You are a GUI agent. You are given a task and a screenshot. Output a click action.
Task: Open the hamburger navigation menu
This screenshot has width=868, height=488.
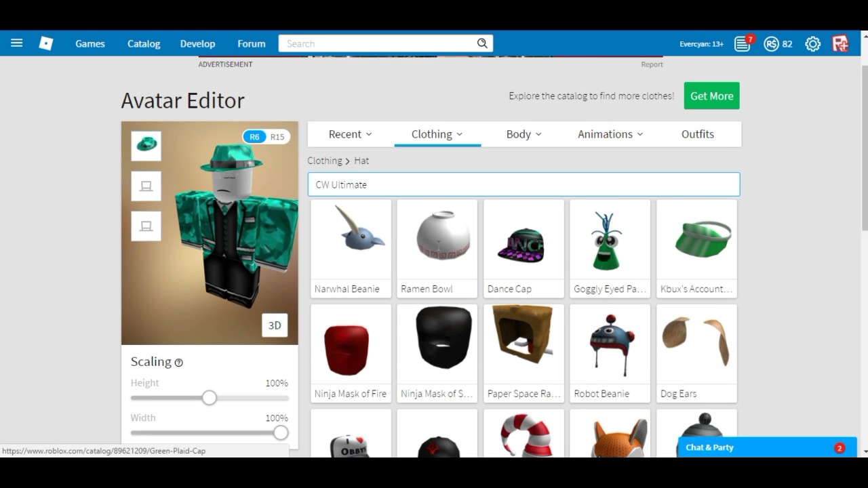point(17,43)
